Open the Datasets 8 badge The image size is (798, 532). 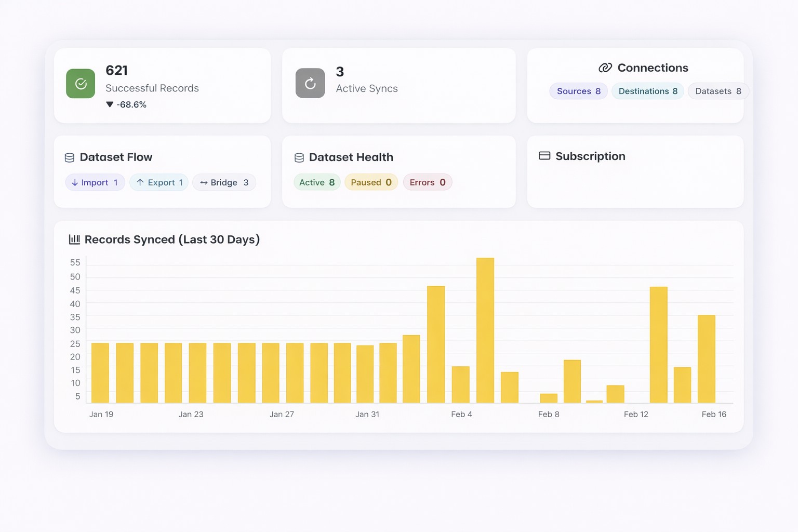point(717,91)
